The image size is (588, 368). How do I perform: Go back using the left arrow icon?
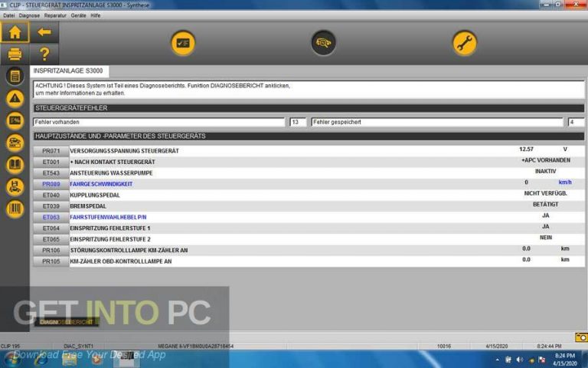click(44, 32)
